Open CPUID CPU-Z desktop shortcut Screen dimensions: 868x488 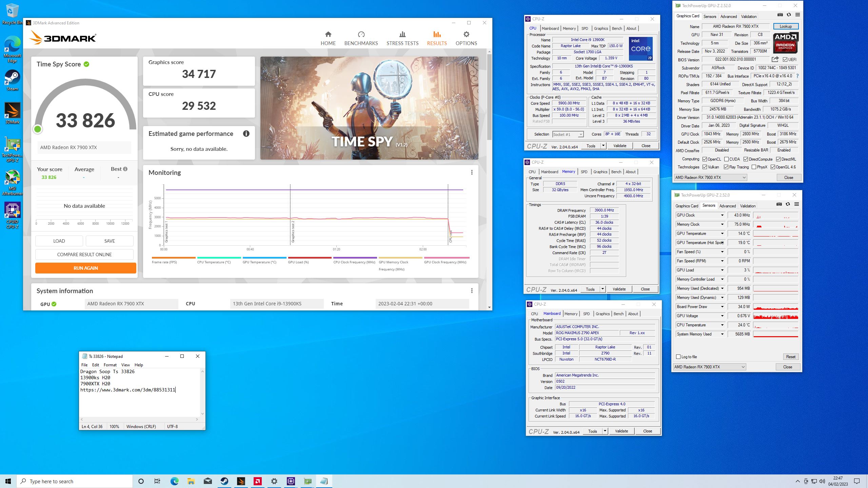point(12,216)
